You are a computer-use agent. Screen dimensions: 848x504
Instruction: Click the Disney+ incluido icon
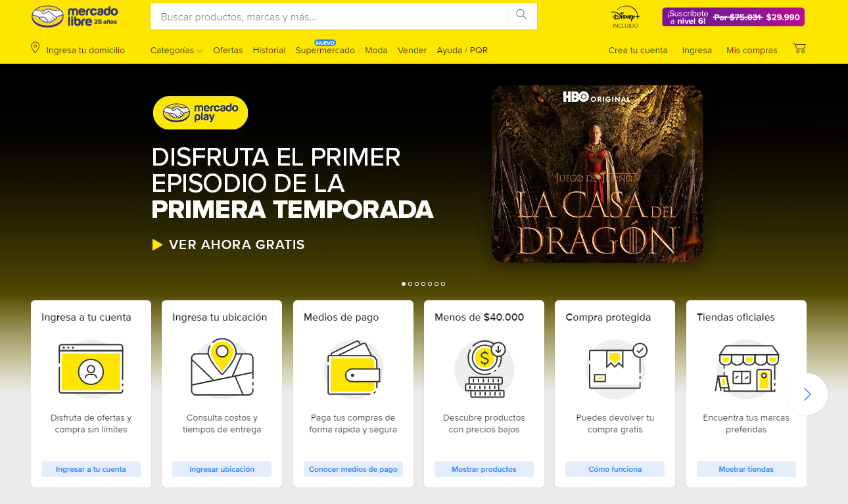pyautogui.click(x=624, y=18)
